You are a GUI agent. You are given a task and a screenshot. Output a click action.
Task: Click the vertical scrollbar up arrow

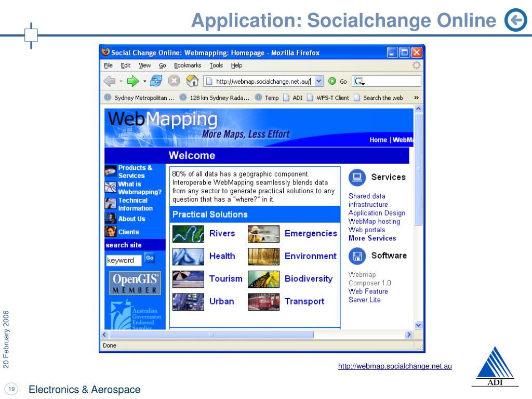(418, 109)
